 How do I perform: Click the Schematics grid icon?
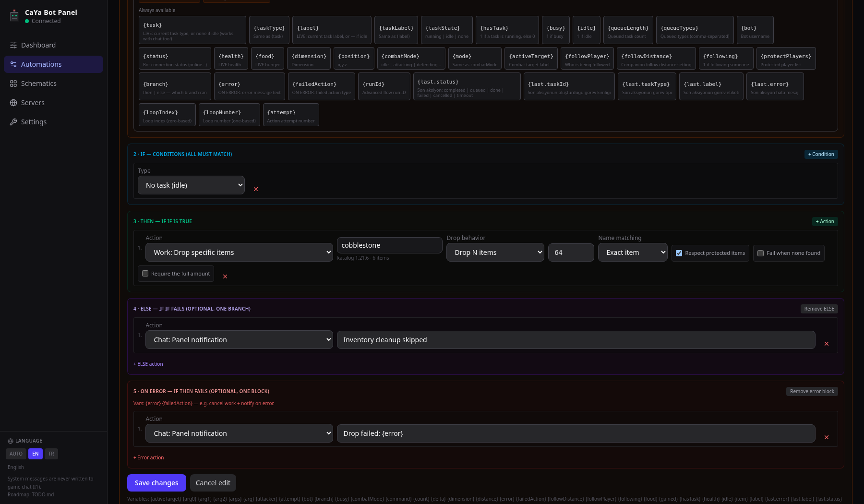[x=13, y=84]
